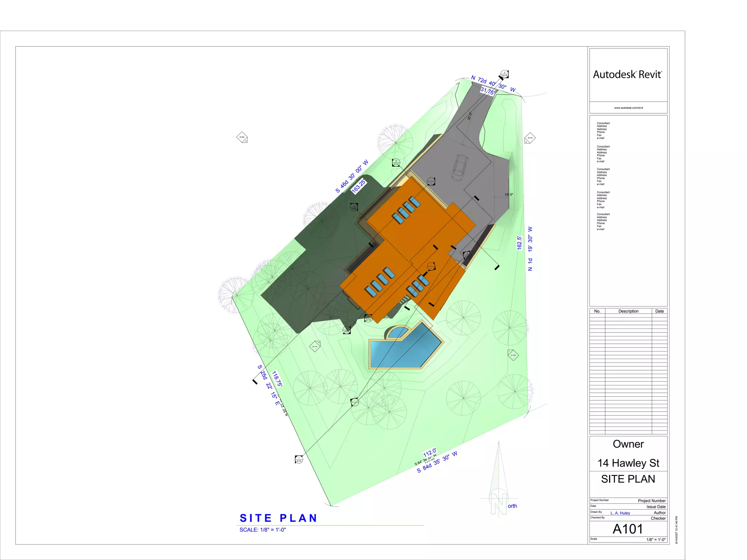Screen dimensions: 747x560
Task: Click the SITE PLAN view title
Action: [x=278, y=518]
